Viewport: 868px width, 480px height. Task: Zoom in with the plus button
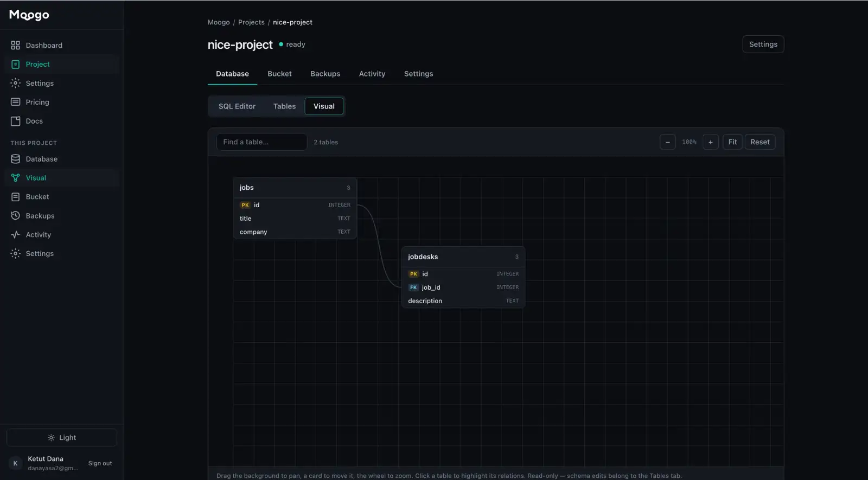coord(711,142)
